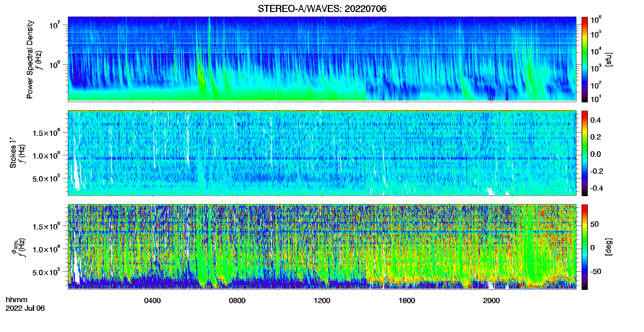Click the 10^3 value on the sfu color bar
644x332 pixels.
pos(596,68)
